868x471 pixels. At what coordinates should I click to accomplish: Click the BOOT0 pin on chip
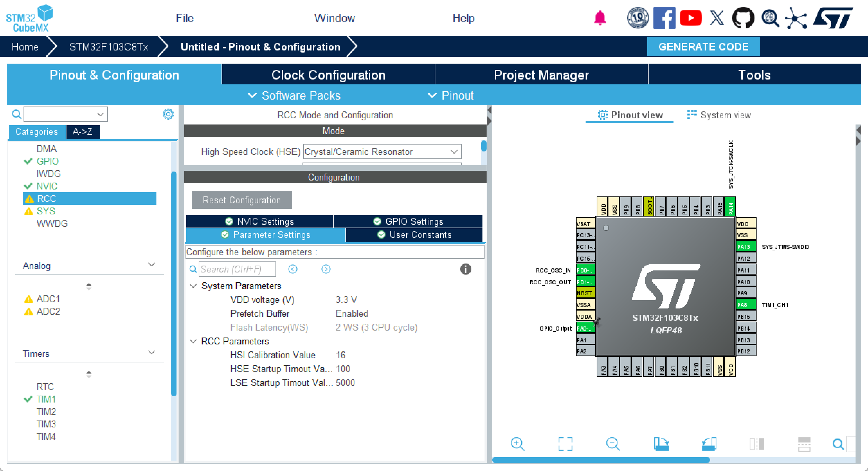coord(649,206)
